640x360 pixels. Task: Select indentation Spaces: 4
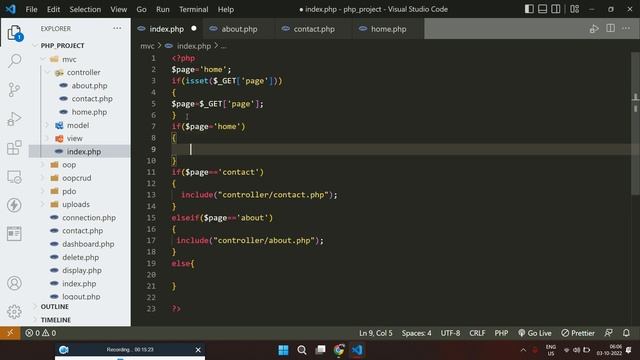416,333
